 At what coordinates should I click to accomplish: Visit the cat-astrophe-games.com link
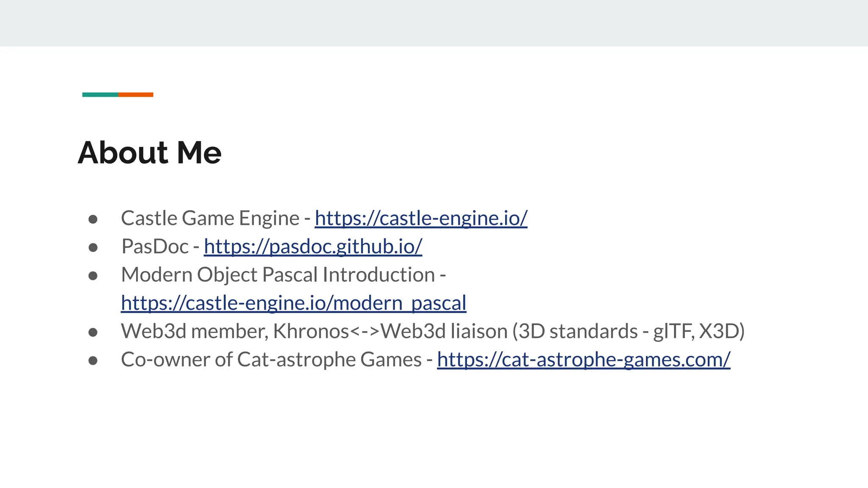pyautogui.click(x=584, y=360)
